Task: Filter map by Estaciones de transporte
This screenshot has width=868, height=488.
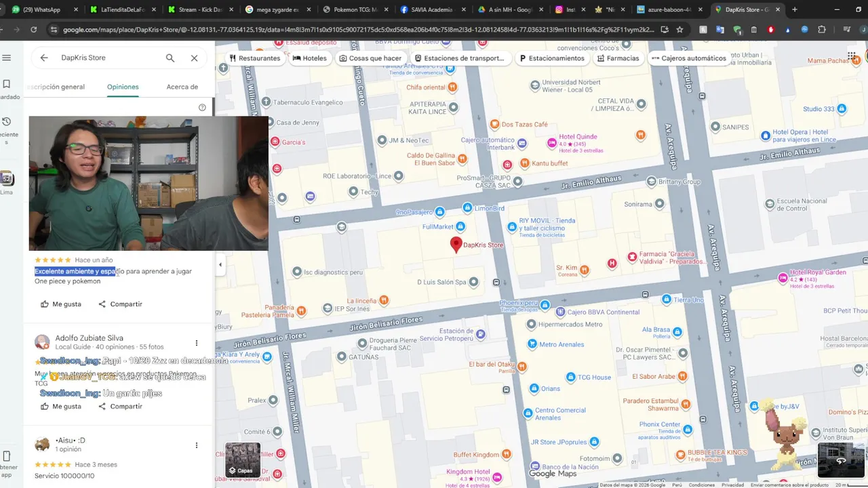Action: [460, 58]
